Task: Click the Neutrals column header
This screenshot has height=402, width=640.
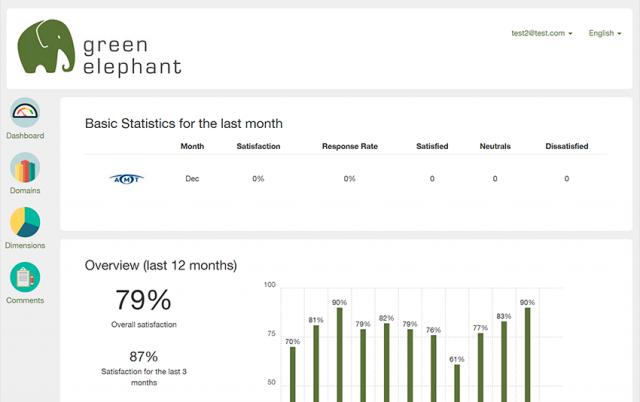Action: point(495,146)
